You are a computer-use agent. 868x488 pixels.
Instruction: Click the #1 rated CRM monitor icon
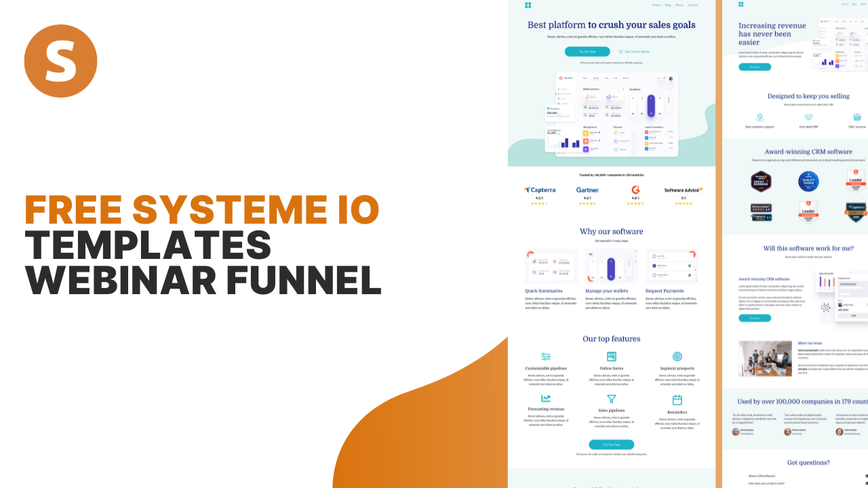click(808, 117)
